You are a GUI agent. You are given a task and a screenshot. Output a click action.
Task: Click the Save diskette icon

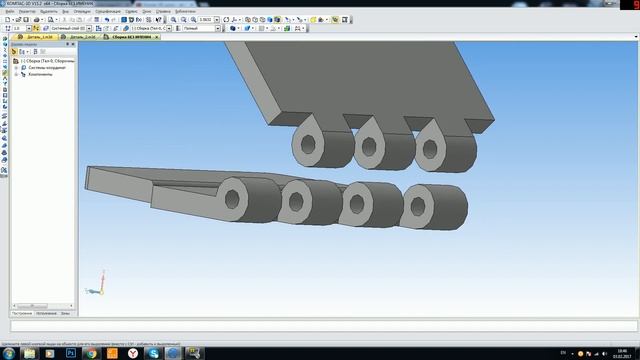pos(26,20)
